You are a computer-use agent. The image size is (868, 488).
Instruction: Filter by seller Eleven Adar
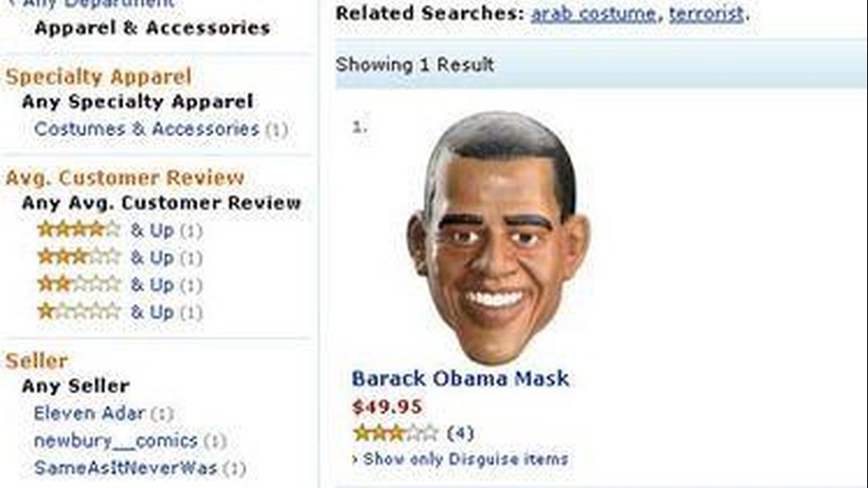pos(89,413)
